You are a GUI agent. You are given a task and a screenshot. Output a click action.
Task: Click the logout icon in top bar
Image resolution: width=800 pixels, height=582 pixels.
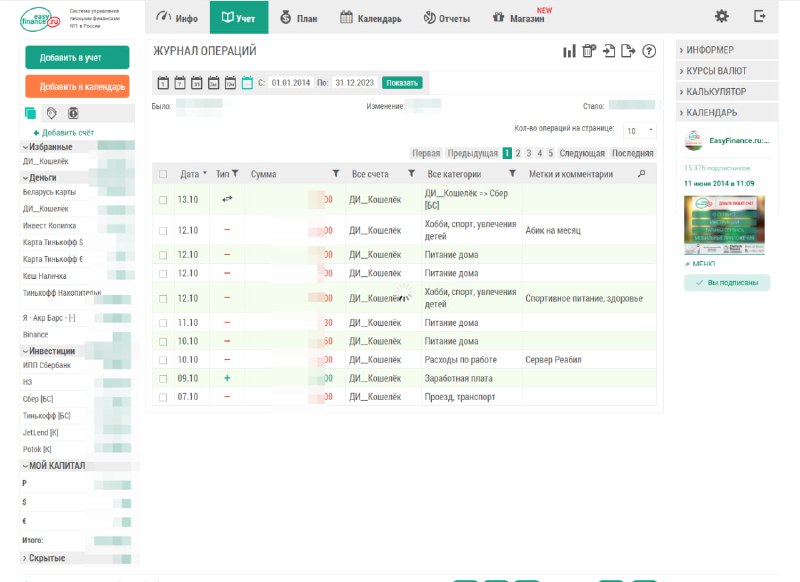760,17
